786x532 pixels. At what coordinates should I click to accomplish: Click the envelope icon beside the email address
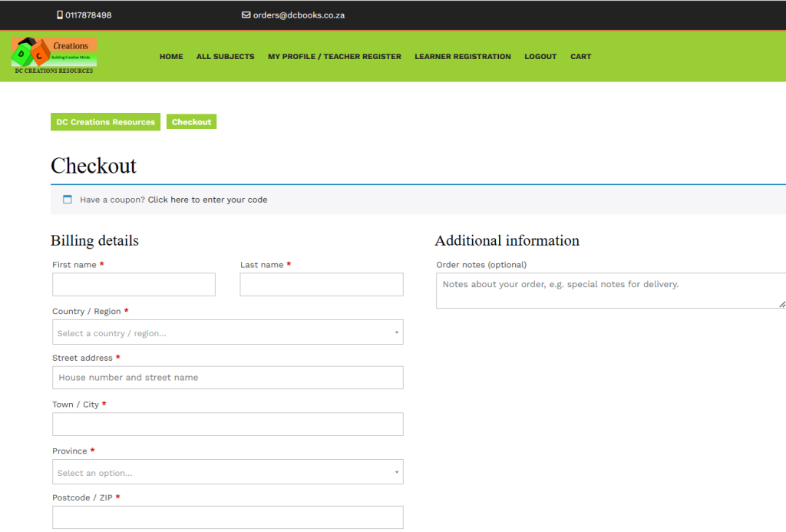point(246,15)
